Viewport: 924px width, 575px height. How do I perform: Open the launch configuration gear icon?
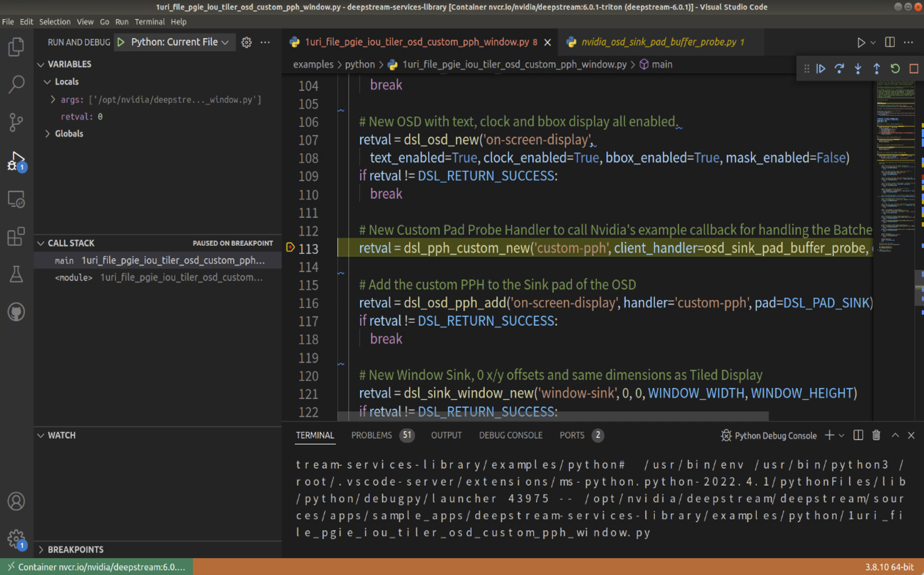click(246, 42)
